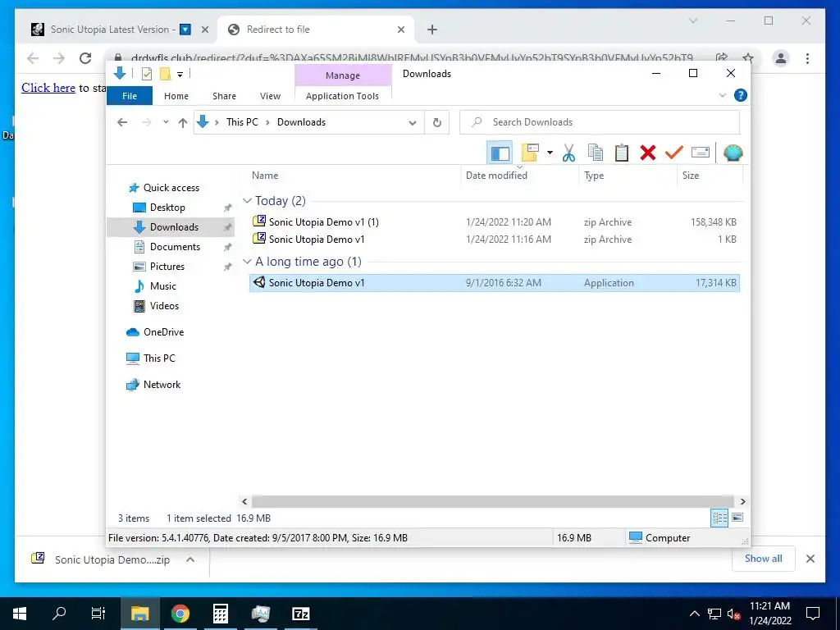840x630 pixels.
Task: Open Desktop in the navigation pane
Action: coord(167,208)
